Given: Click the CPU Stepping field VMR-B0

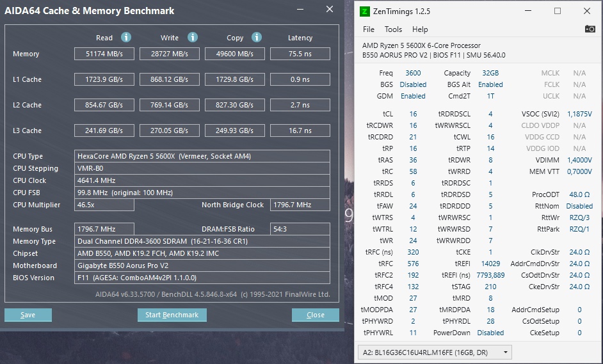Looking at the screenshot, I should pos(202,168).
